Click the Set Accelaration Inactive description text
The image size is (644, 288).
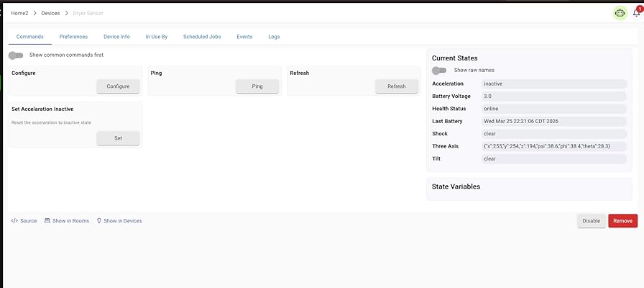[51, 122]
